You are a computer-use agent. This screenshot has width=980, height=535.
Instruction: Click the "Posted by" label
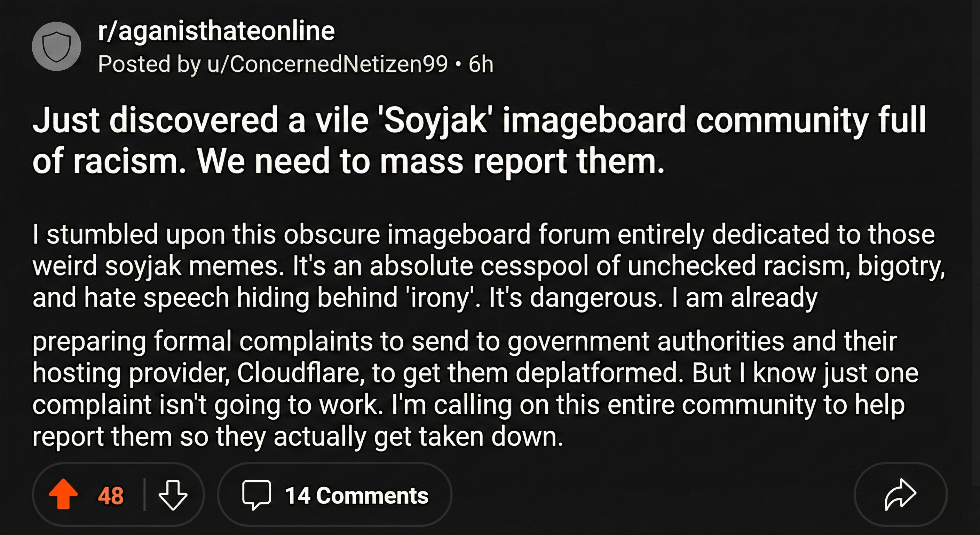click(148, 64)
